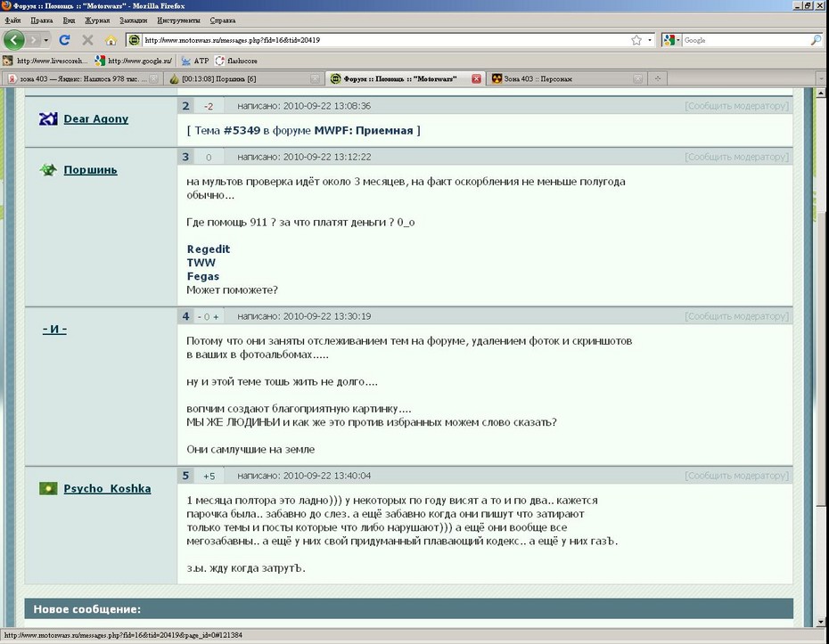Open Psycho_Koshka's profile link
The height and width of the screenshot is (644, 829).
point(107,489)
